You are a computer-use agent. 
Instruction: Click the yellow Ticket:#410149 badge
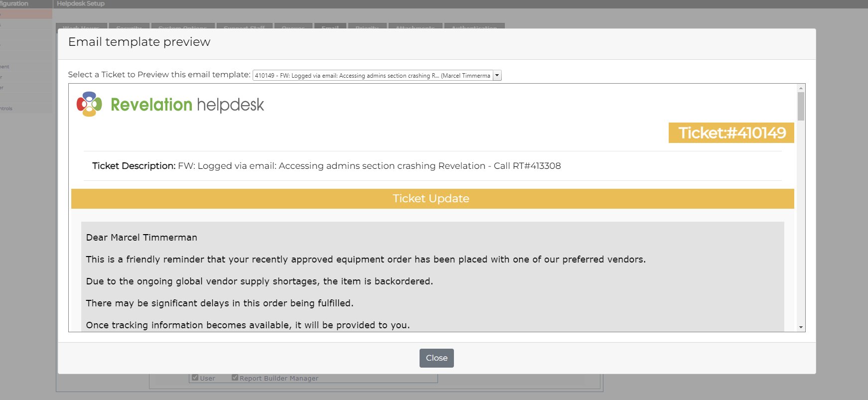pyautogui.click(x=731, y=133)
